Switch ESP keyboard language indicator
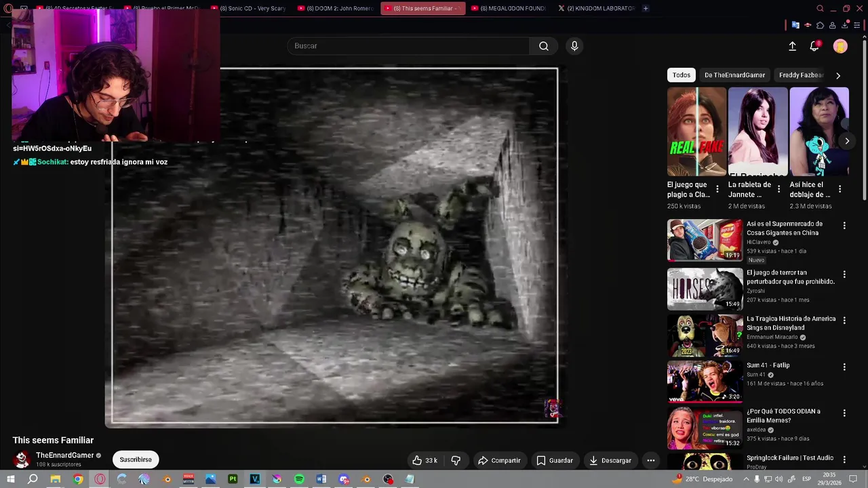 coord(806,479)
